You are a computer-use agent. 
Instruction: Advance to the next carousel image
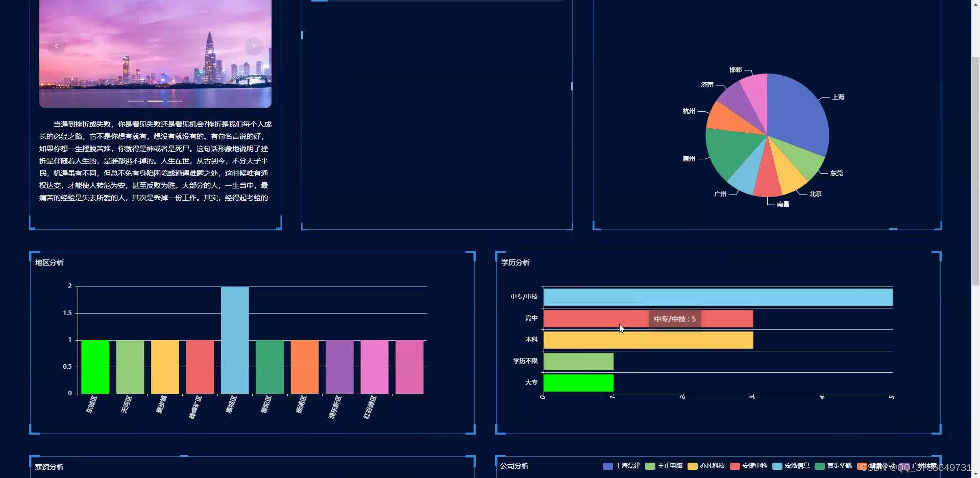[254, 46]
